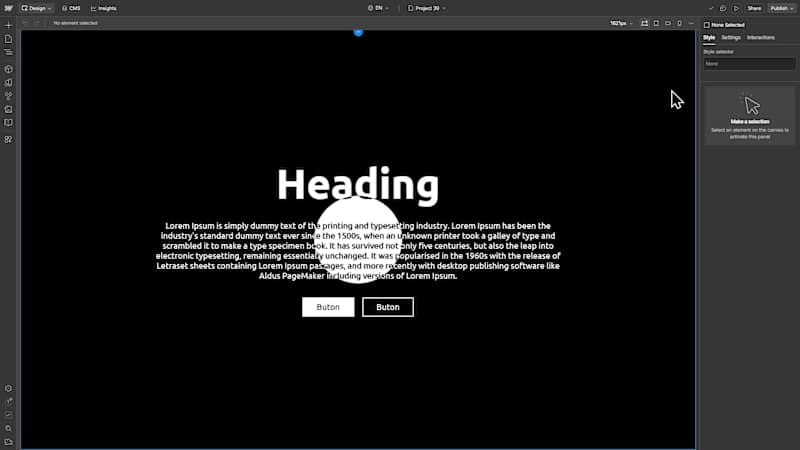Viewport: 800px width, 450px height.
Task: Open the changes saved checkmark status
Action: pyautogui.click(x=711, y=9)
